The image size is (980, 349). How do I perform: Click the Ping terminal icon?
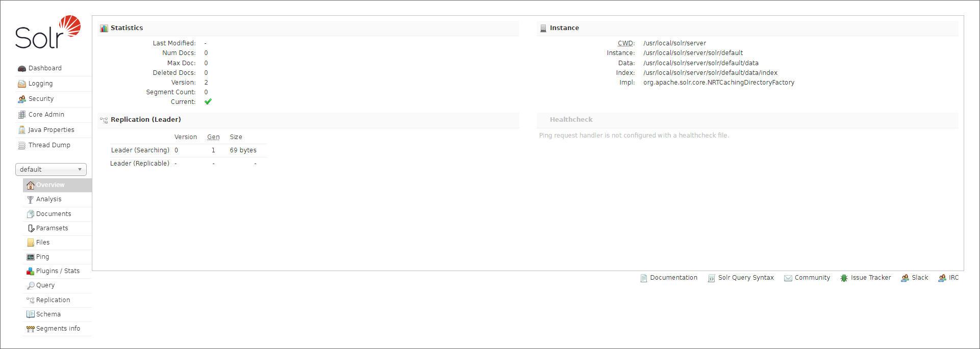point(31,257)
